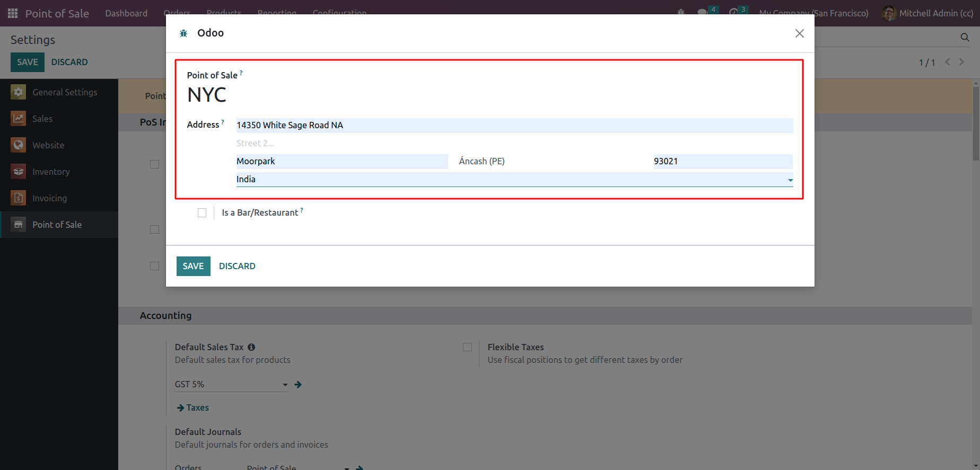980x470 pixels.
Task: Click the bug icon in the dialog header
Action: click(183, 33)
